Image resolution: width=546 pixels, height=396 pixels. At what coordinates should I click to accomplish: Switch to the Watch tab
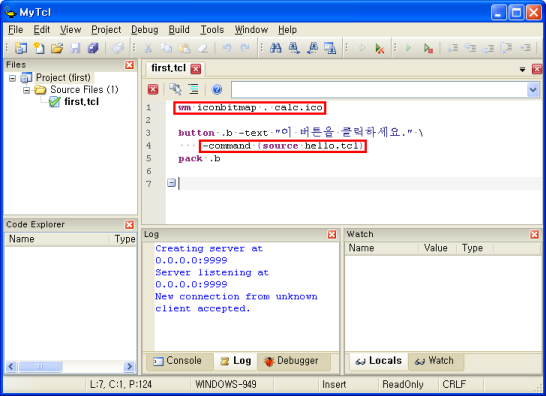click(x=435, y=361)
